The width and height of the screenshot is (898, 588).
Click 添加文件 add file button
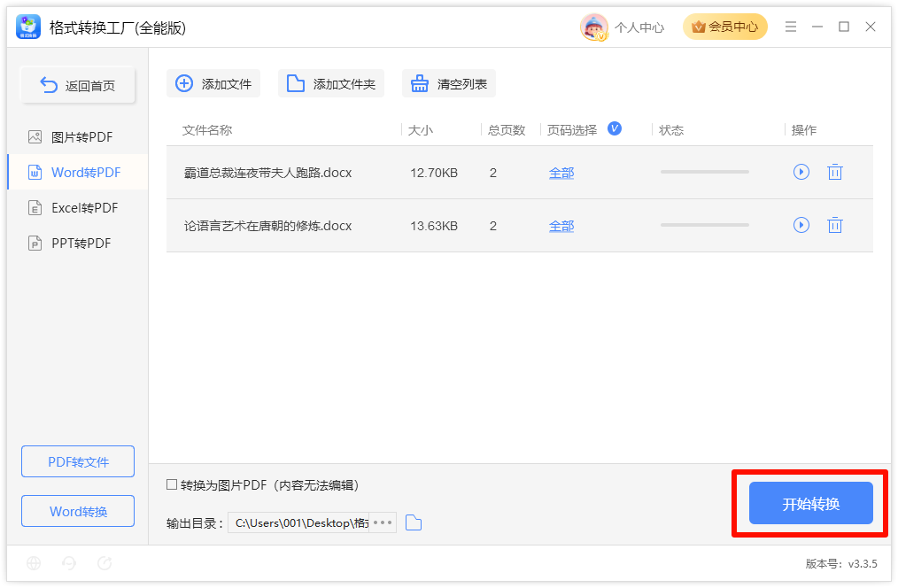point(213,83)
